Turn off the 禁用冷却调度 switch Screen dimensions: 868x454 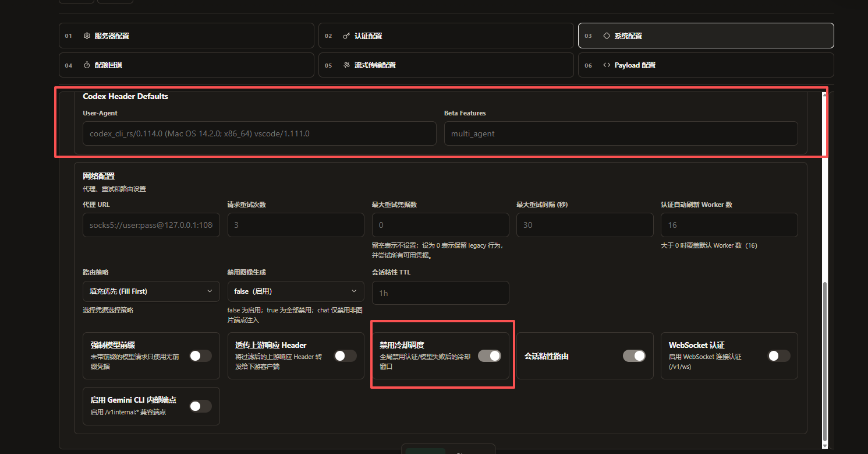click(x=489, y=356)
